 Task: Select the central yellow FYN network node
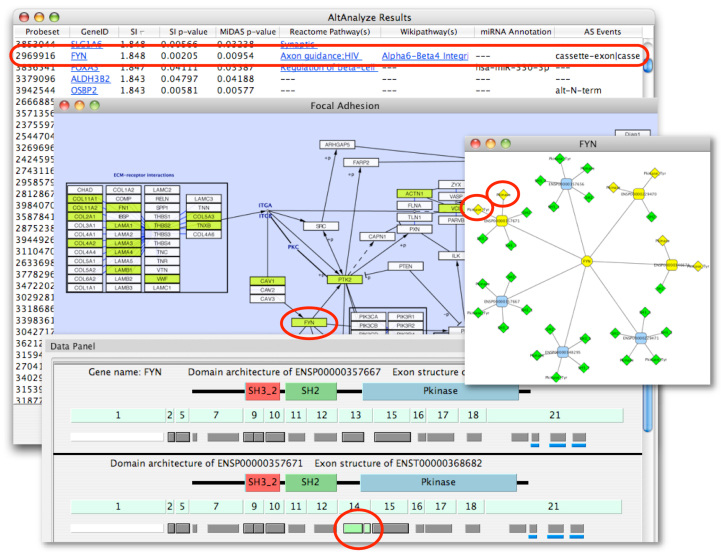coord(586,261)
